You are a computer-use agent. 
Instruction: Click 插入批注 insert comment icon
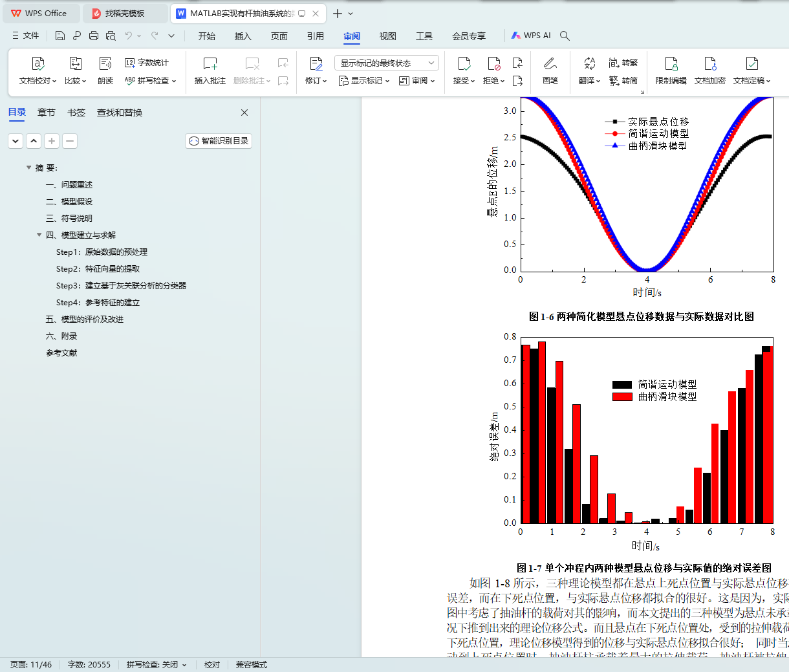point(210,63)
